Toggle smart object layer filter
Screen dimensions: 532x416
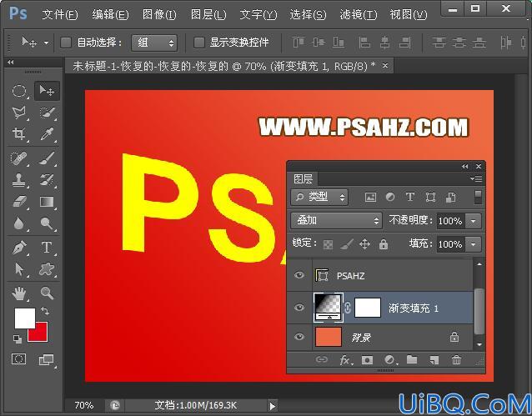450,197
